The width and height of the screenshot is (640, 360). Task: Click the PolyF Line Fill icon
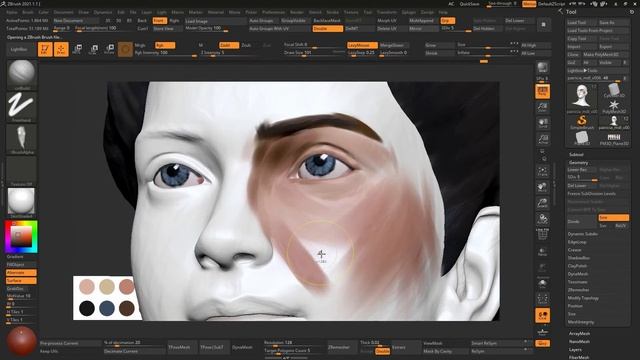[542, 235]
